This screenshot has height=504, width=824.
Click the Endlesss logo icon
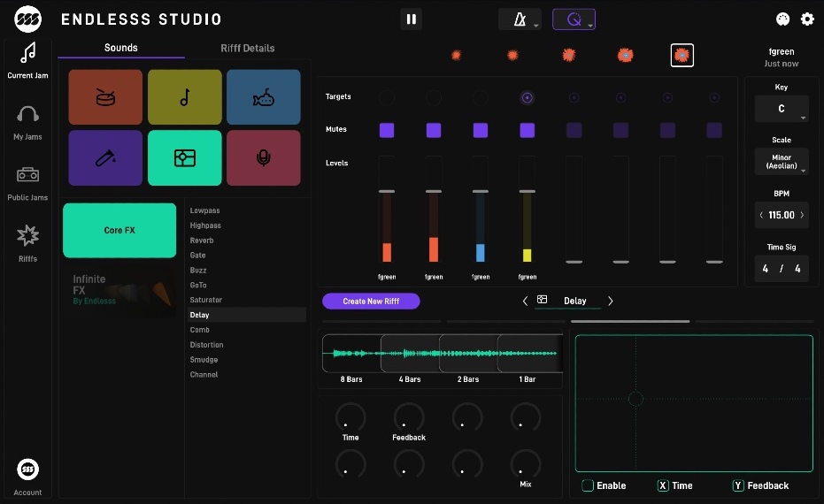tap(27, 19)
